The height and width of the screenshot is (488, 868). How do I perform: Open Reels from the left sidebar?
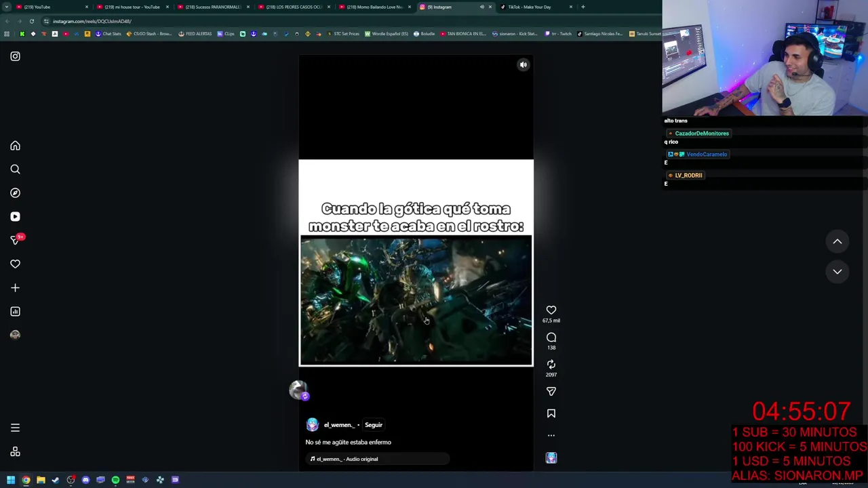[15, 217]
